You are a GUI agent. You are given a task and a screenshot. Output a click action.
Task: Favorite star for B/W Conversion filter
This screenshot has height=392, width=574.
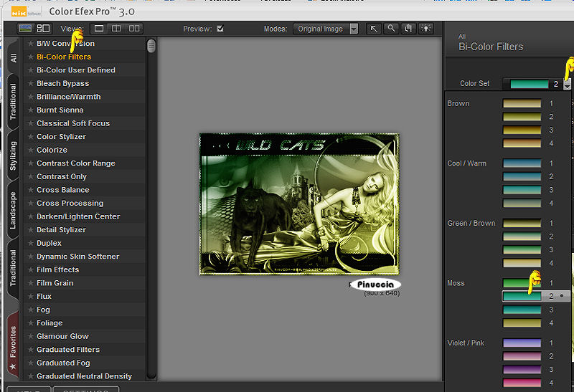point(31,44)
